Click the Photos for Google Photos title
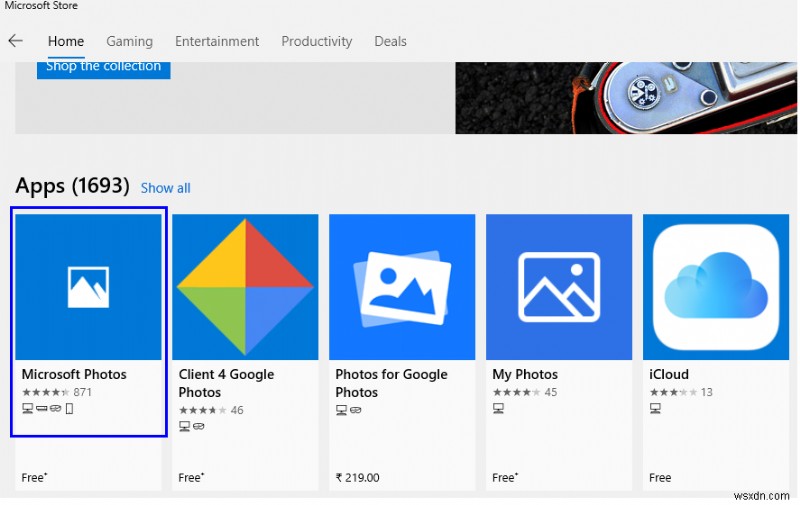This screenshot has width=800, height=505. point(391,383)
